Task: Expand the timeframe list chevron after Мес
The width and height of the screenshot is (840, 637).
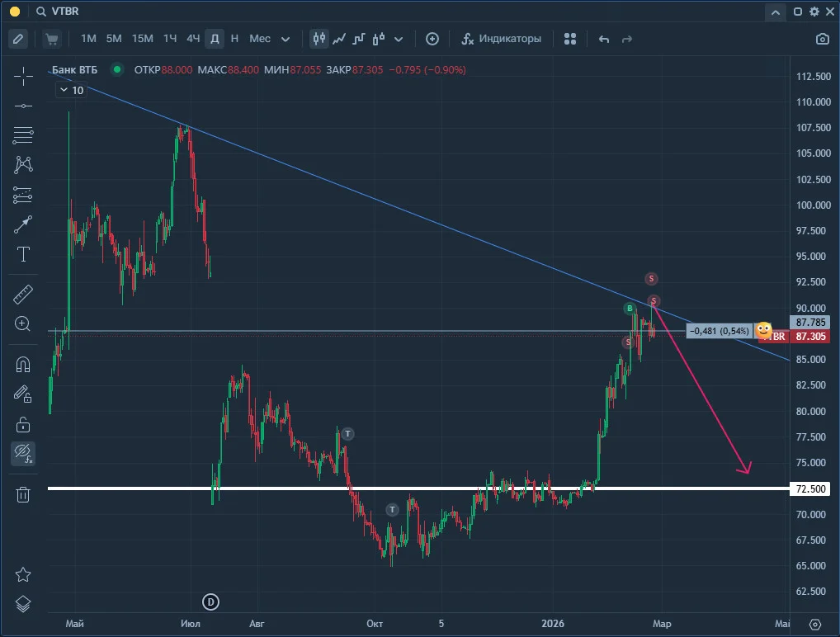Action: pos(286,39)
